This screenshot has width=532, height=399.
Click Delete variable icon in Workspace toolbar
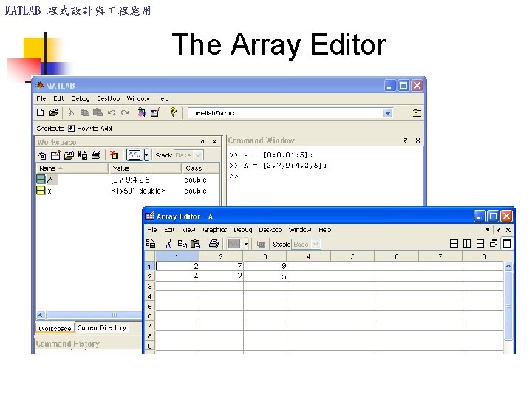114,155
